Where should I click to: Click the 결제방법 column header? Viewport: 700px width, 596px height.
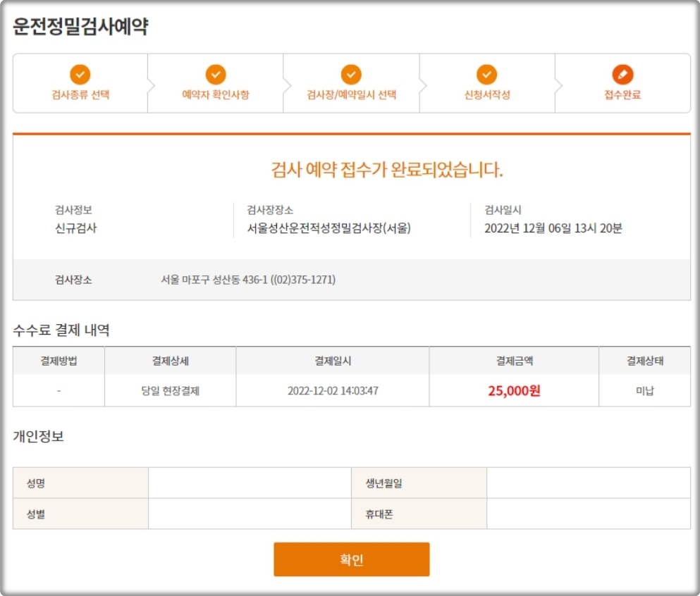pyautogui.click(x=59, y=361)
